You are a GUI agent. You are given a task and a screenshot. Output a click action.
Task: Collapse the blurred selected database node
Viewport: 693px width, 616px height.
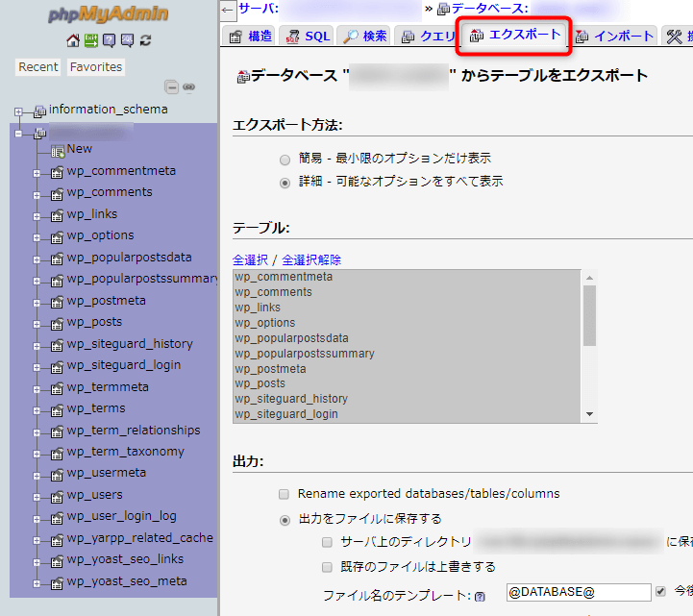pos(18,133)
